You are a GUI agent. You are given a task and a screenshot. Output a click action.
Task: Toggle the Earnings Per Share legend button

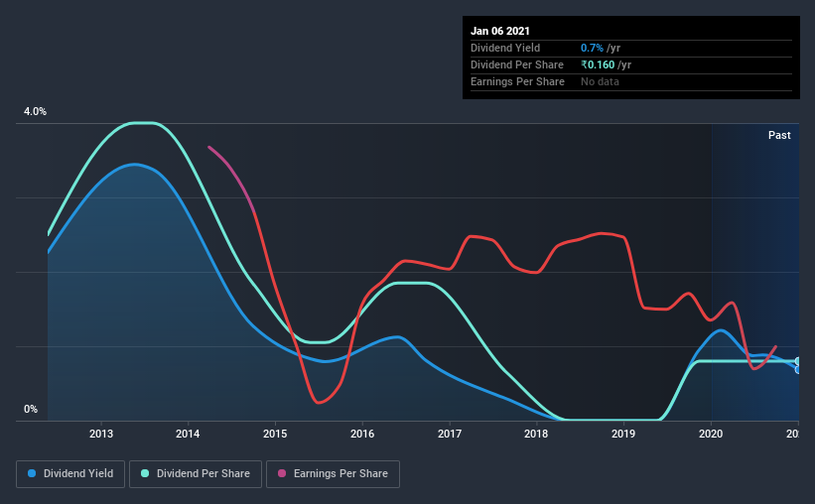coord(333,474)
